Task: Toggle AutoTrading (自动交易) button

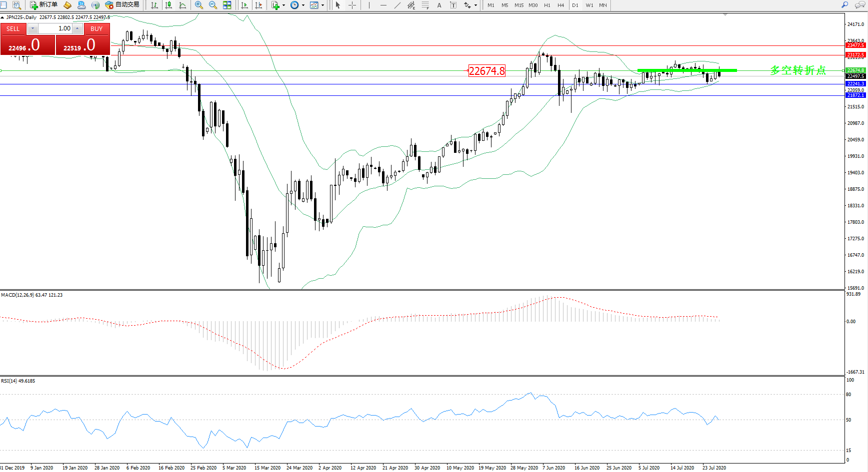Action: (x=122, y=5)
